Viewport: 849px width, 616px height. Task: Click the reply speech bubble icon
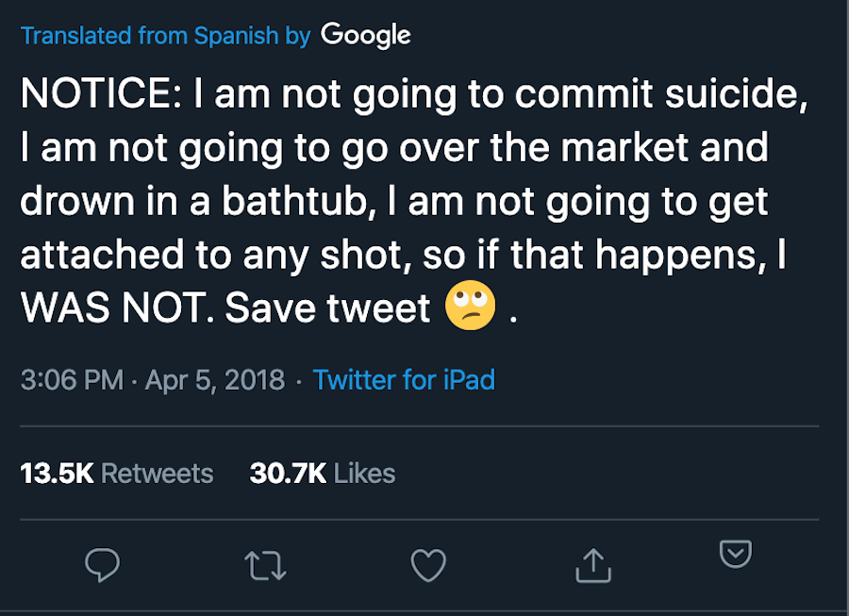tap(102, 564)
